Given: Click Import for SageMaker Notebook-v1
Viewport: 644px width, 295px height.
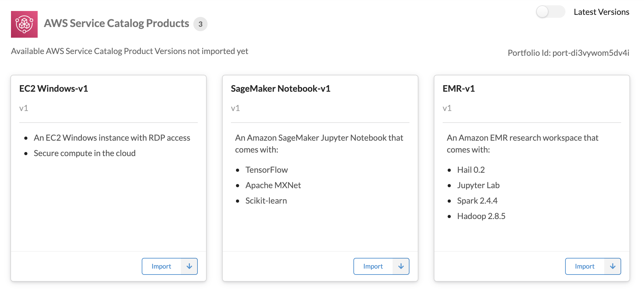Looking at the screenshot, I should tap(373, 266).
